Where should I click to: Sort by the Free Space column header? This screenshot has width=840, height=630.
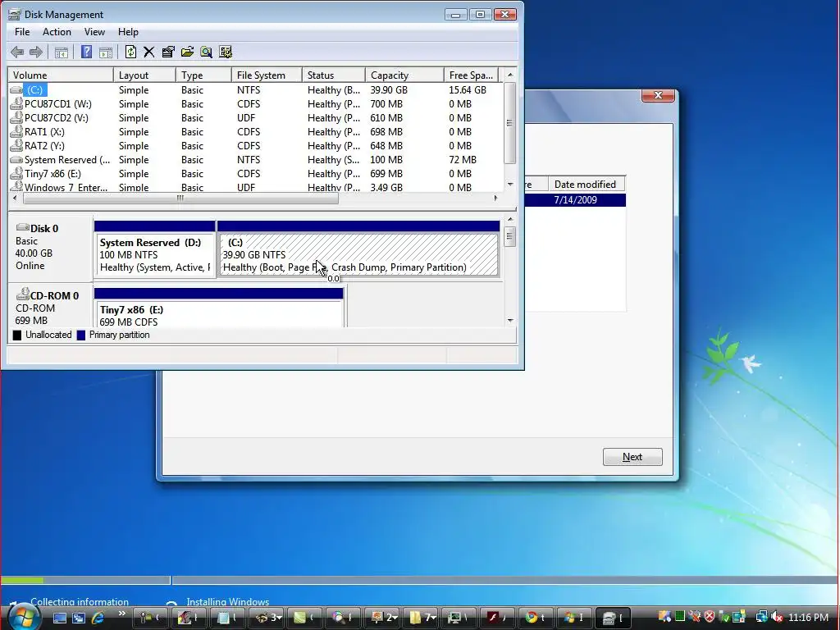tap(471, 75)
